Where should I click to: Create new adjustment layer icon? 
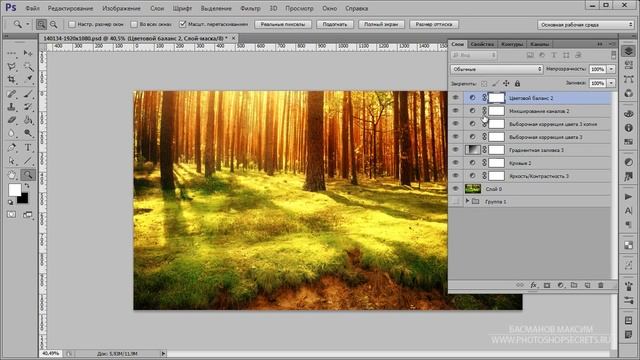coord(560,285)
